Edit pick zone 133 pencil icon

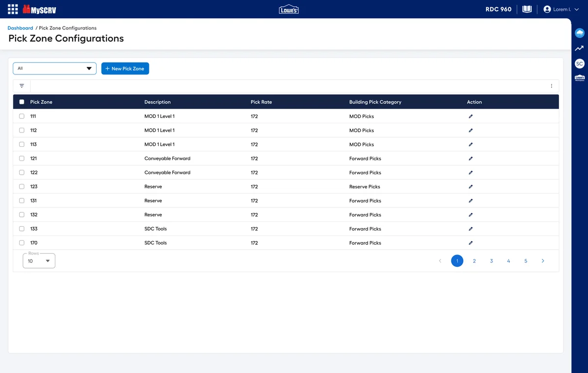(470, 229)
